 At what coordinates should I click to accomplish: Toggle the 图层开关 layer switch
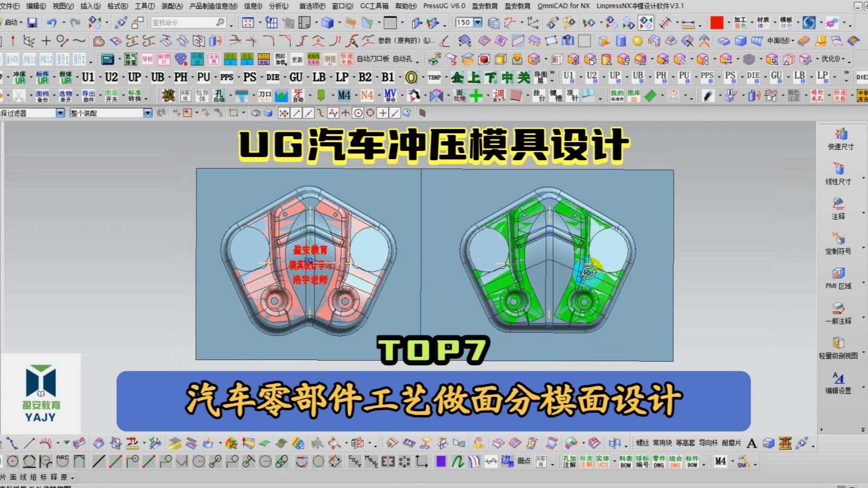click(111, 96)
